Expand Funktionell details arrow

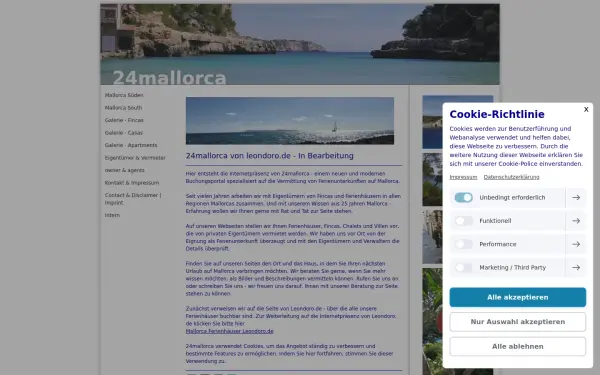tap(576, 221)
